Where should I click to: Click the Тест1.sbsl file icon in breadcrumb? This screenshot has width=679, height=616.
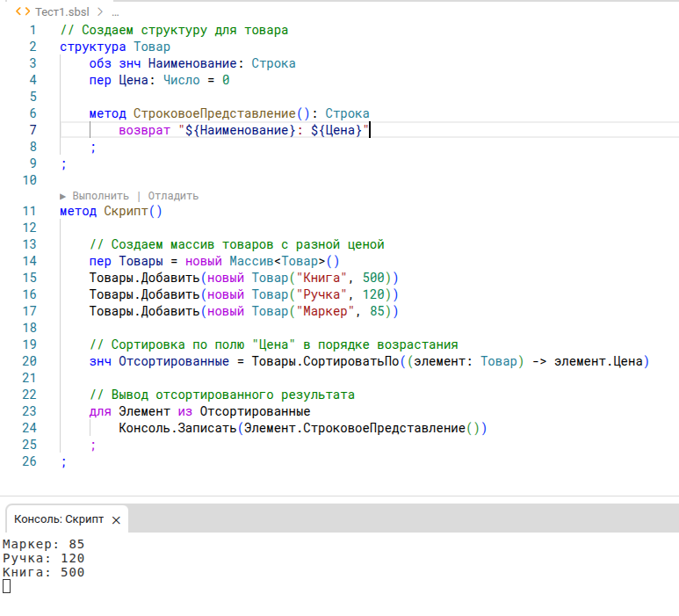(23, 12)
